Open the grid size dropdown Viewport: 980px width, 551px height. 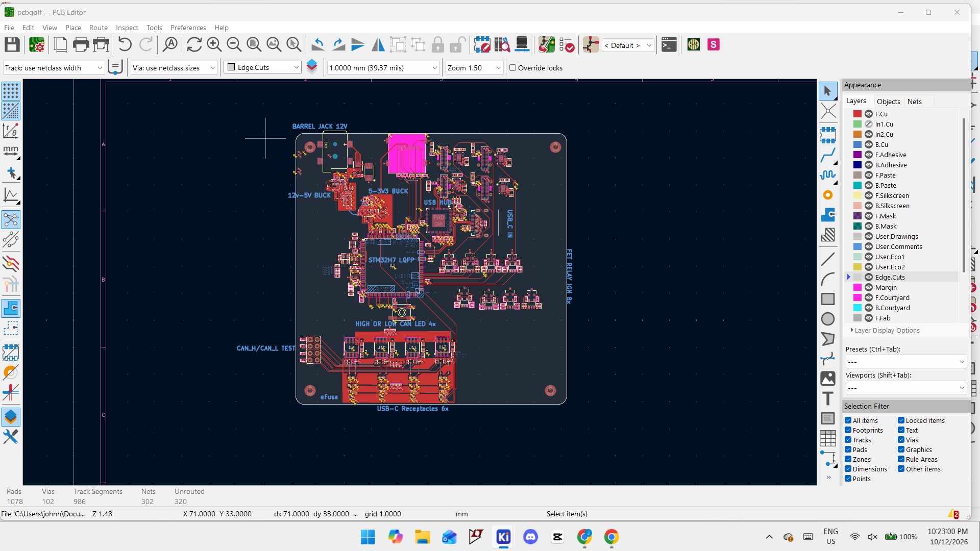click(383, 68)
